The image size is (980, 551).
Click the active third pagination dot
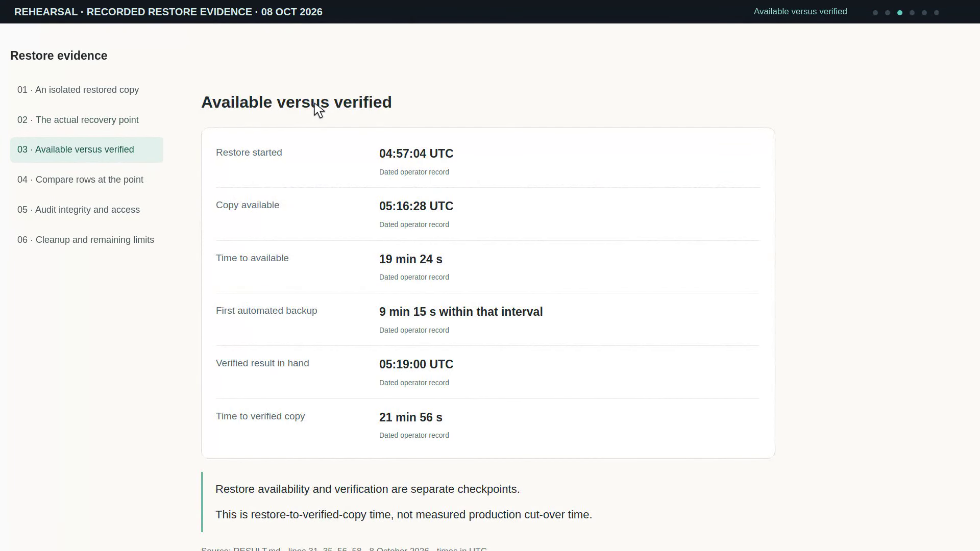pyautogui.click(x=900, y=13)
